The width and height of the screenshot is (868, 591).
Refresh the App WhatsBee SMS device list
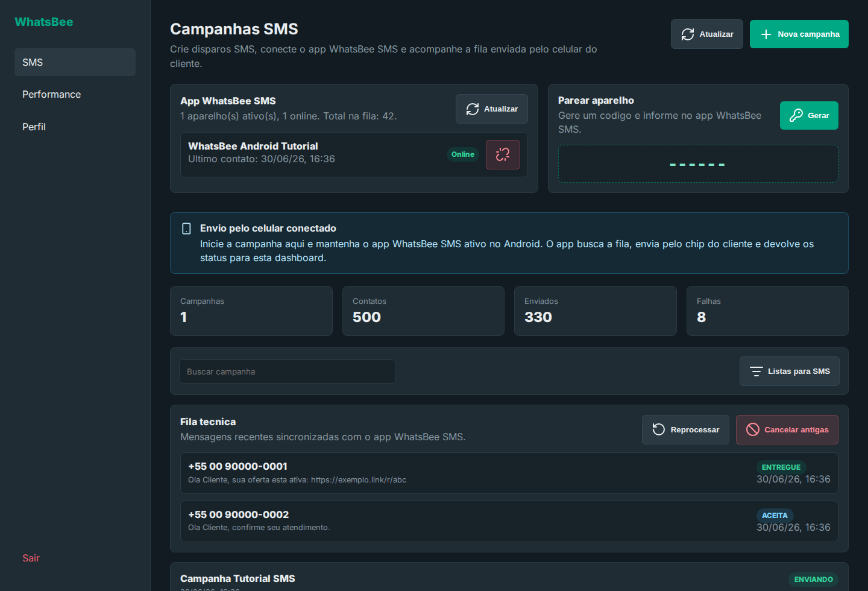(x=492, y=109)
